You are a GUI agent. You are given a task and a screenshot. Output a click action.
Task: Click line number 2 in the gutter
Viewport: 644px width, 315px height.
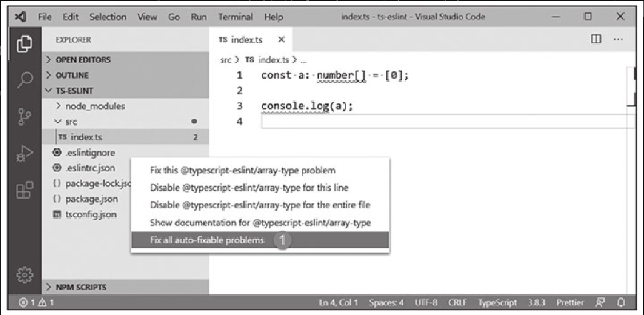(239, 91)
